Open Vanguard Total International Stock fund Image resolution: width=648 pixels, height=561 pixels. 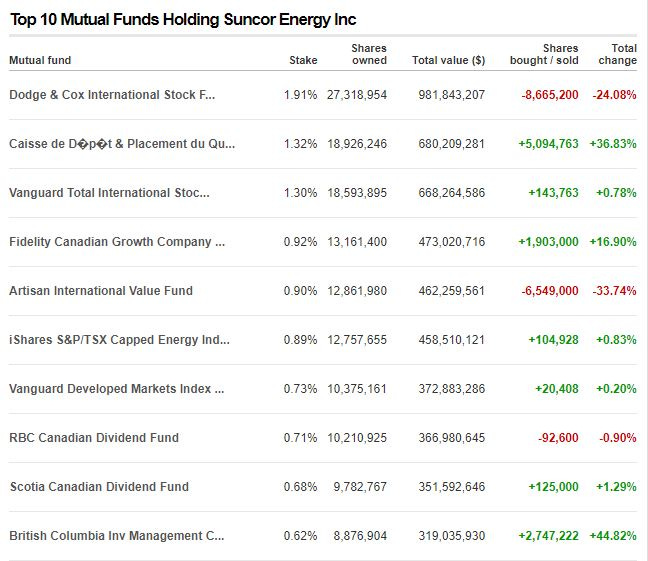pyautogui.click(x=109, y=193)
